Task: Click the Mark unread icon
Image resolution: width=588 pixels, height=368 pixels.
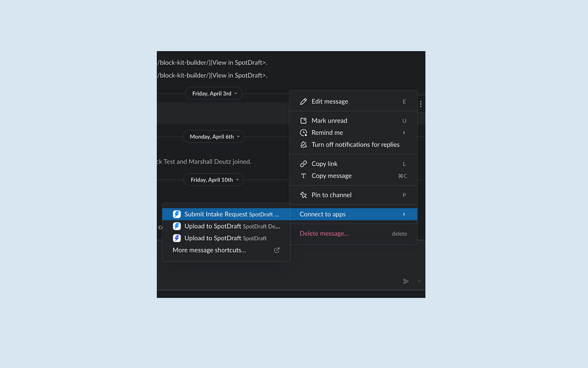Action: click(303, 121)
